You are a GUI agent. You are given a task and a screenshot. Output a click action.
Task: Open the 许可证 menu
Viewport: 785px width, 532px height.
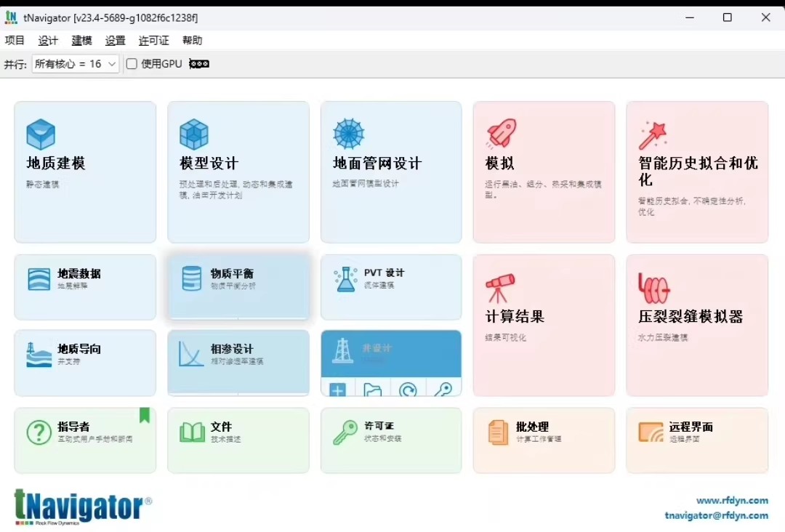click(153, 41)
